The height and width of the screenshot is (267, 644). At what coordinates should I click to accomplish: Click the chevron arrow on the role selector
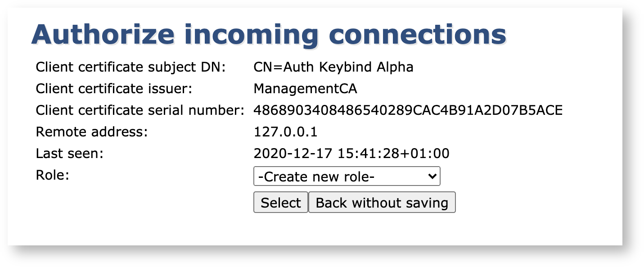tap(432, 177)
